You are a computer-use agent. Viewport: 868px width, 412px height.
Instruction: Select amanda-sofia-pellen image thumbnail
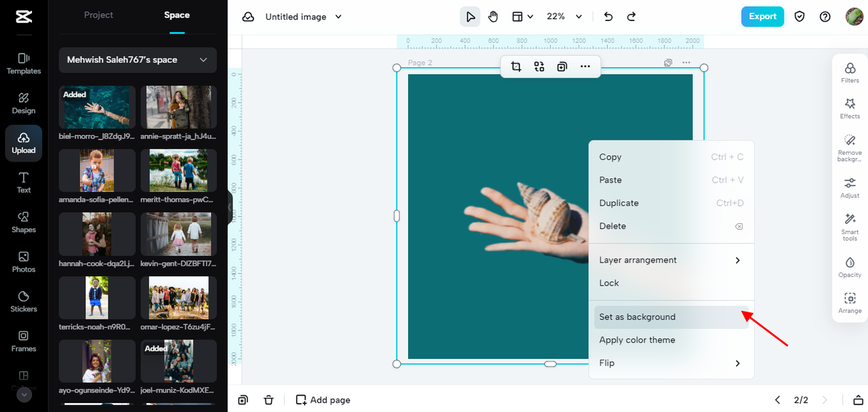coord(97,171)
